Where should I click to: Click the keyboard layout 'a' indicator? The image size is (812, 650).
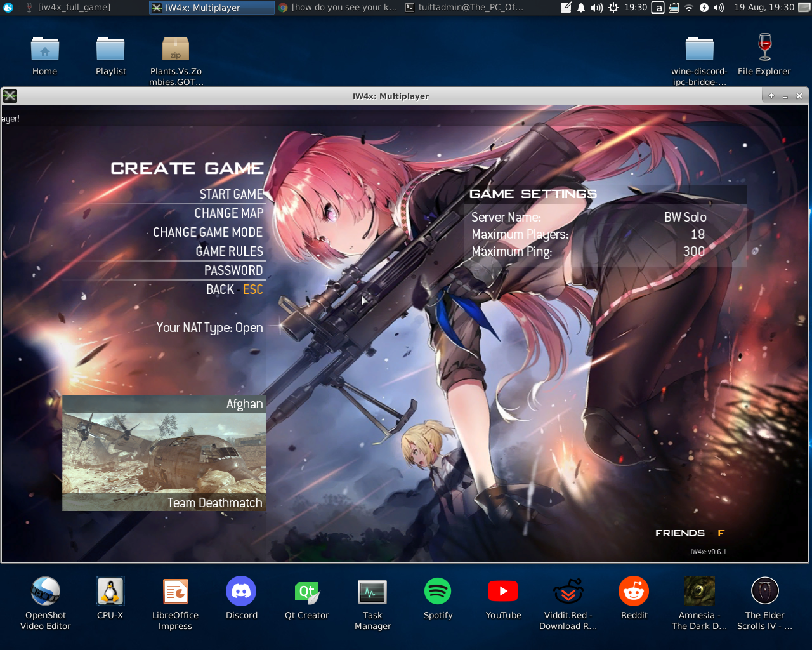658,8
